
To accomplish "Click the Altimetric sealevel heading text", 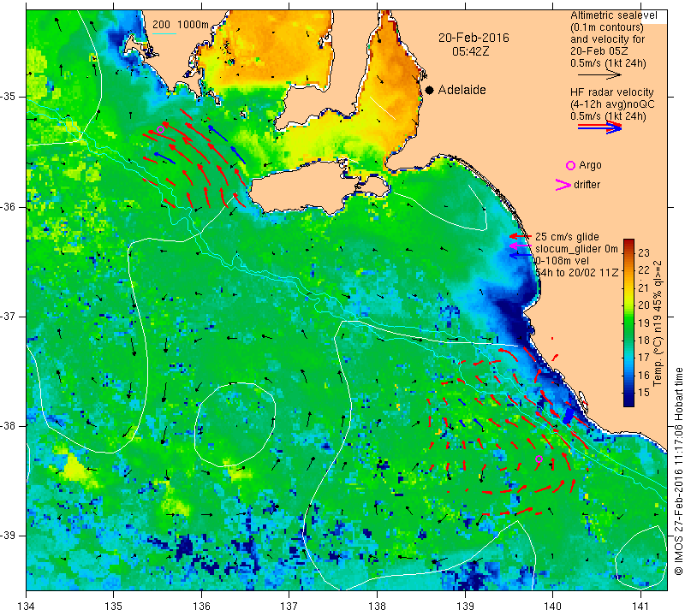I will tap(613, 15).
